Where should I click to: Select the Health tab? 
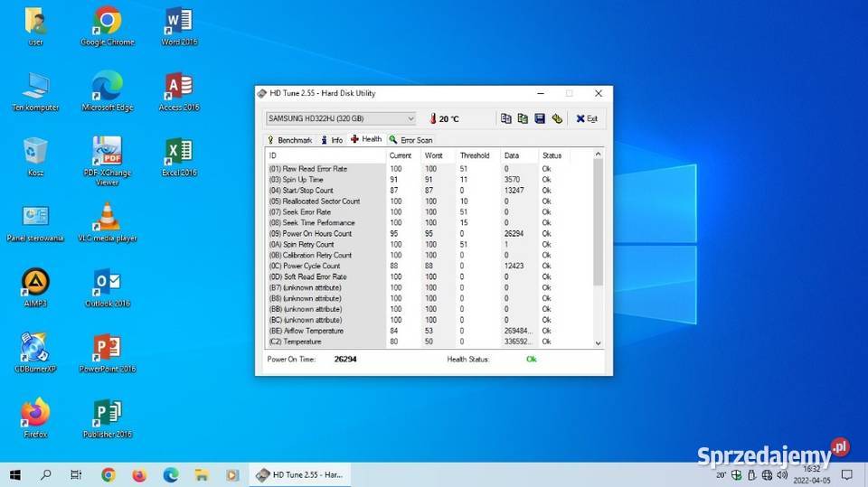(x=366, y=139)
